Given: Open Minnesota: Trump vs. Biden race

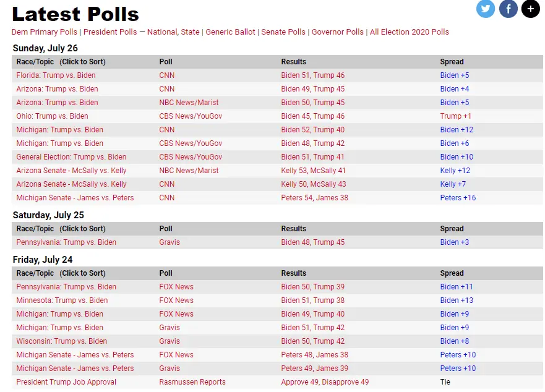Looking at the screenshot, I should pyautogui.click(x=62, y=300).
